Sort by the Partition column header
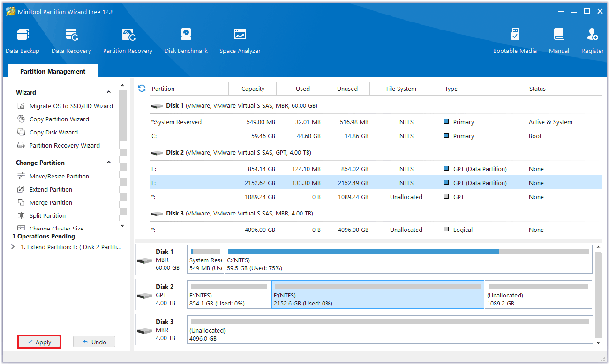 189,89
